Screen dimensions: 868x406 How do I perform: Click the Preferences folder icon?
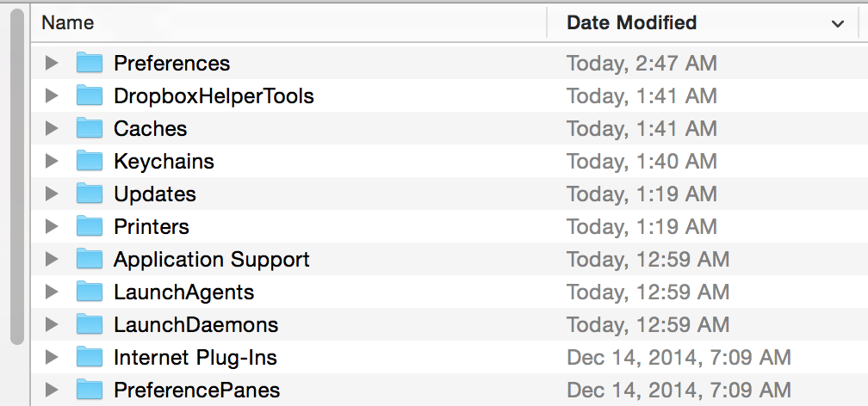coord(90,63)
